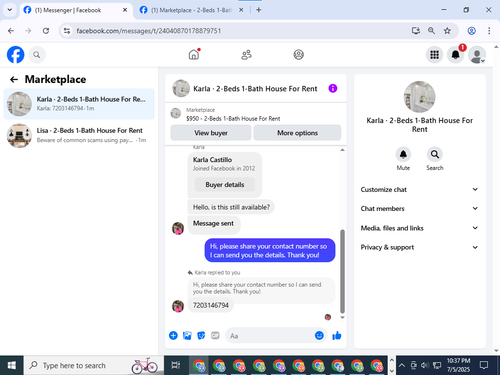Open the Facebook logo home link
This screenshot has height=375, width=500.
point(15,55)
